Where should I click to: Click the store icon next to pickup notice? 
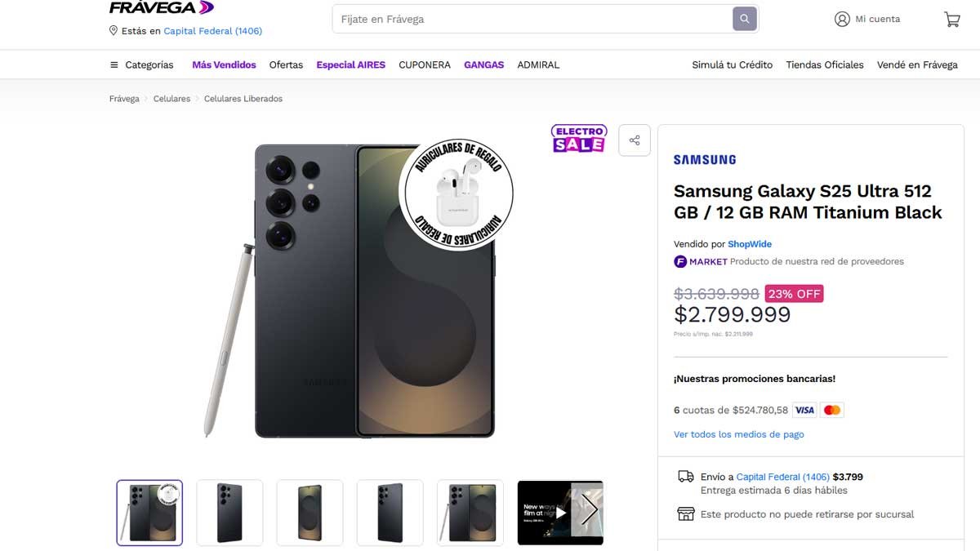pos(684,514)
